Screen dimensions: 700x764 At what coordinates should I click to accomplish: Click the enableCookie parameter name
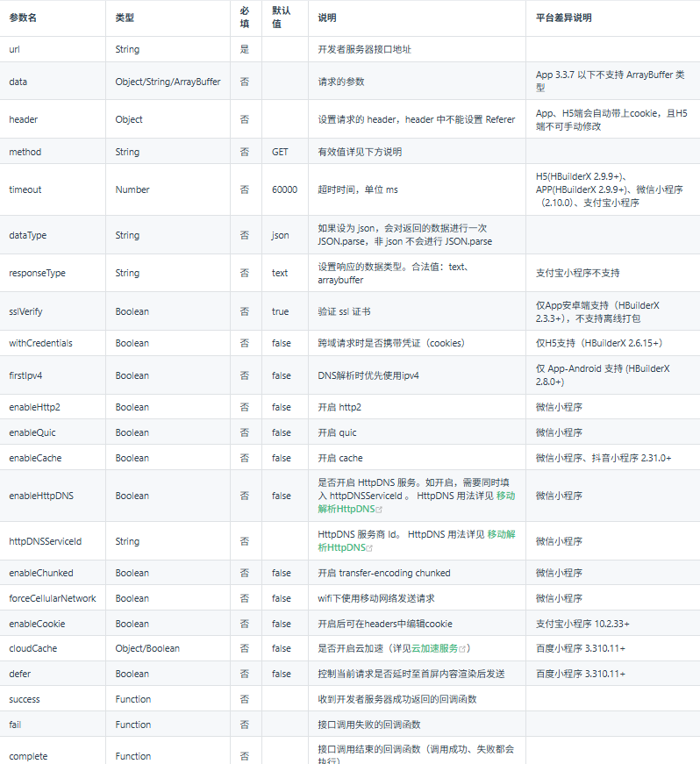pos(37,624)
